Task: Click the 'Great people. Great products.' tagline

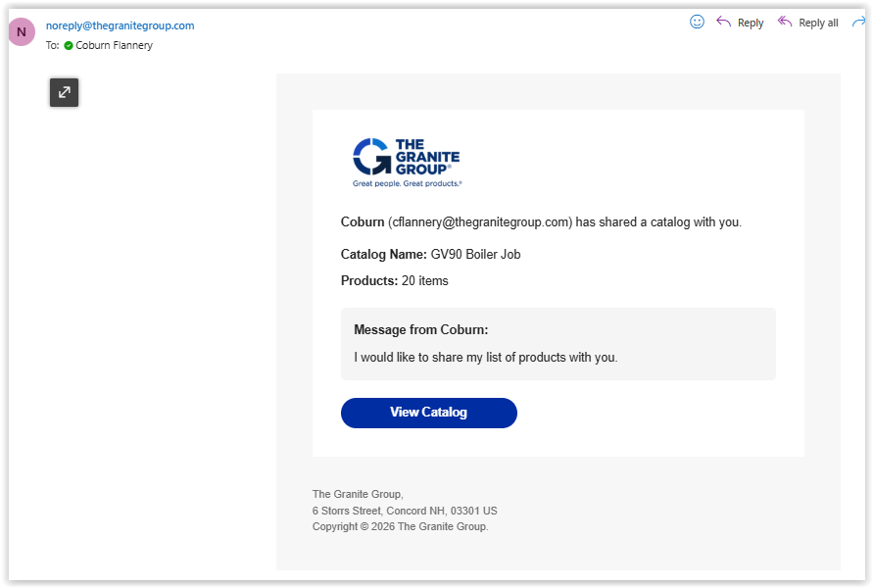Action: pyautogui.click(x=407, y=184)
